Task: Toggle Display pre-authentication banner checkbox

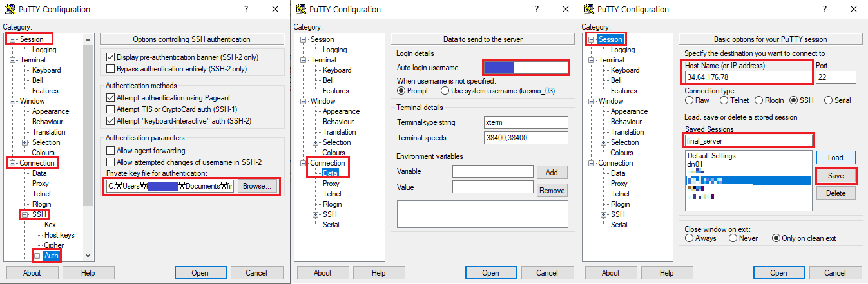Action: [x=110, y=57]
